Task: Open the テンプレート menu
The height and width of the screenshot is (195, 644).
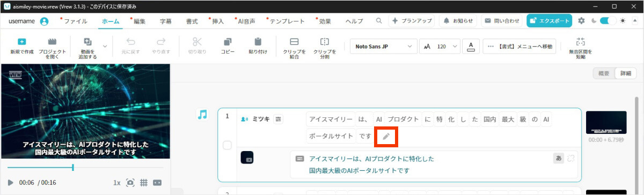Action: [x=287, y=21]
